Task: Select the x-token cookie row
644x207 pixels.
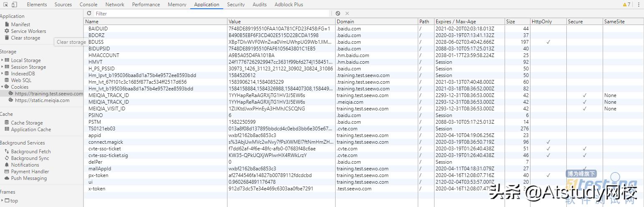Action: [x=364, y=189]
